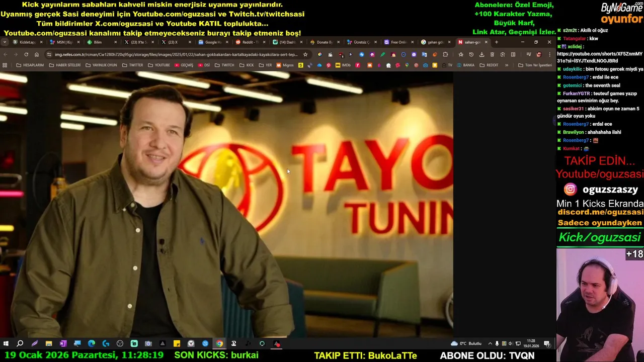This screenshot has height=362, width=644.
Task: Switch to the Google Haritalar tab
Action: point(212,42)
